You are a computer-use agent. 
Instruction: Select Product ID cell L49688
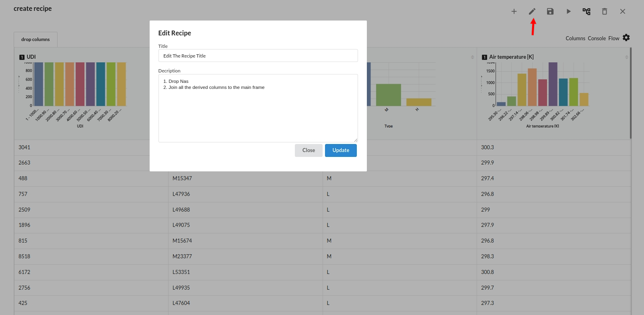pos(245,210)
